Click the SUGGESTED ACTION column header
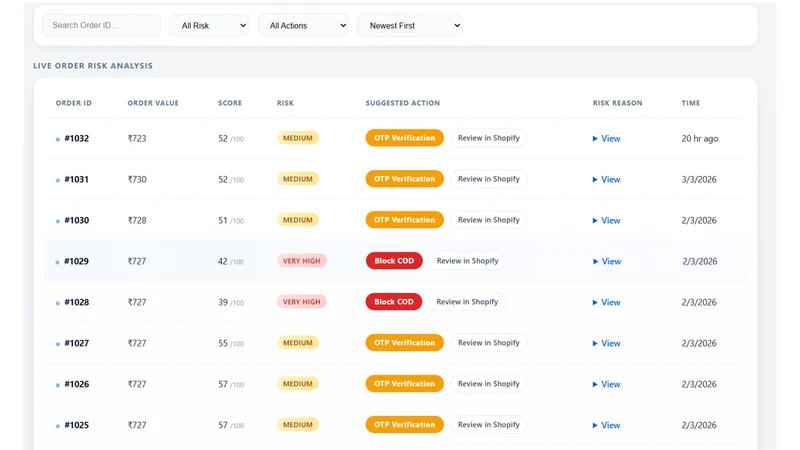 pyautogui.click(x=403, y=103)
